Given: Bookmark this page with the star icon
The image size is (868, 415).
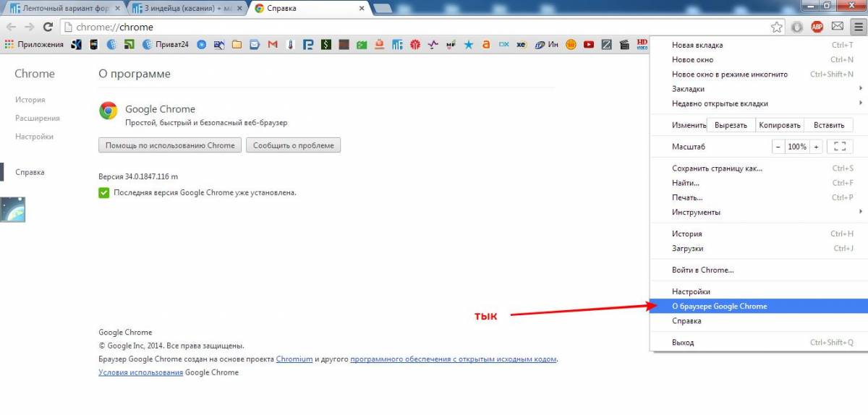Looking at the screenshot, I should 776,27.
